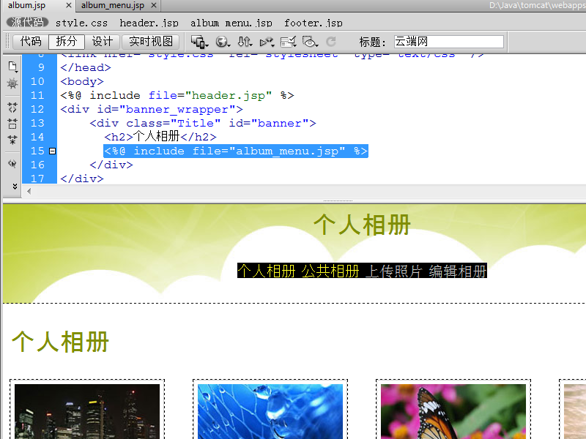Switch to 拆分 split view
Image resolution: width=586 pixels, height=439 pixels.
pyautogui.click(x=67, y=41)
